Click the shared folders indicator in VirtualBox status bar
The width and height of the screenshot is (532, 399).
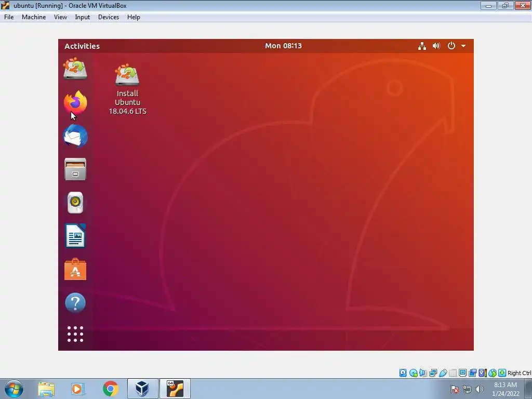coord(453,373)
